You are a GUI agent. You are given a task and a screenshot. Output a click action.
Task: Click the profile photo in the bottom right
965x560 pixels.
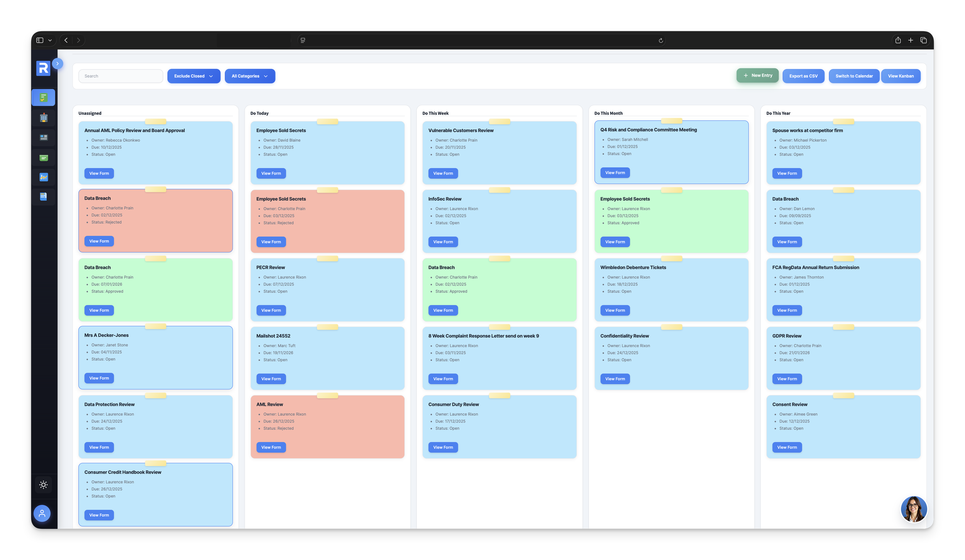913,509
